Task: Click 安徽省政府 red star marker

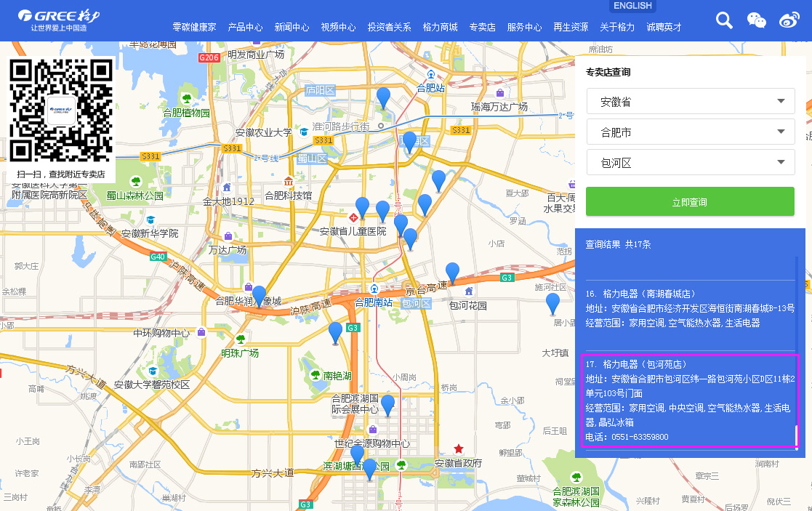Action: coord(458,448)
